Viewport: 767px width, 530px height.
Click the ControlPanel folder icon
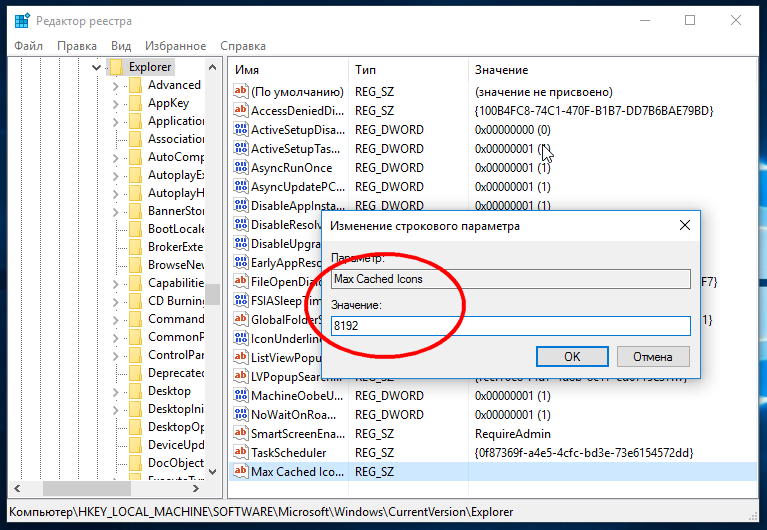pyautogui.click(x=135, y=355)
